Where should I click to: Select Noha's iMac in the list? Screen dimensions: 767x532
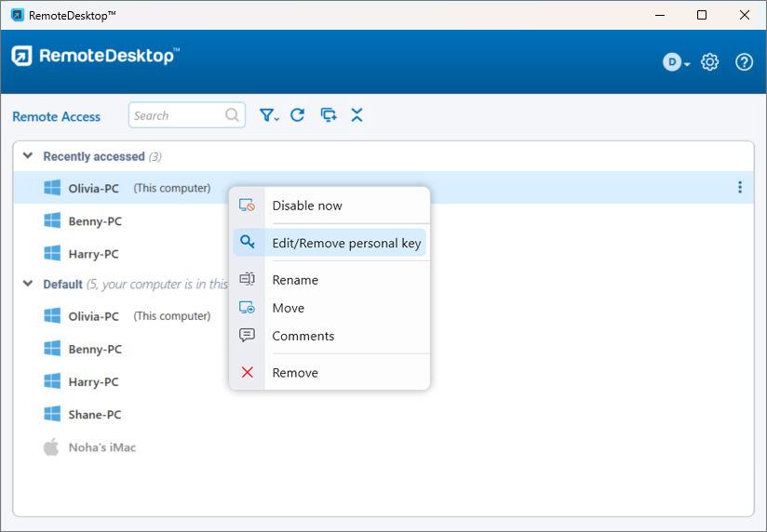coord(101,447)
